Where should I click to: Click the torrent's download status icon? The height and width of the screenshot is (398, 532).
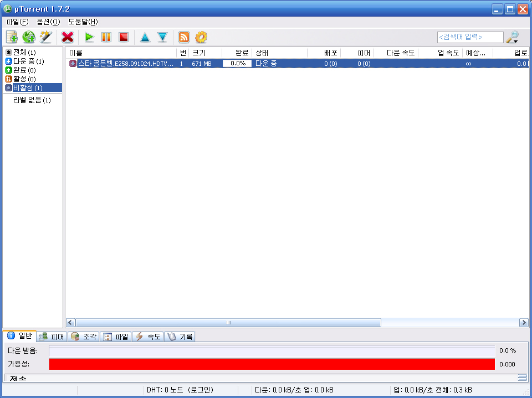pos(73,64)
